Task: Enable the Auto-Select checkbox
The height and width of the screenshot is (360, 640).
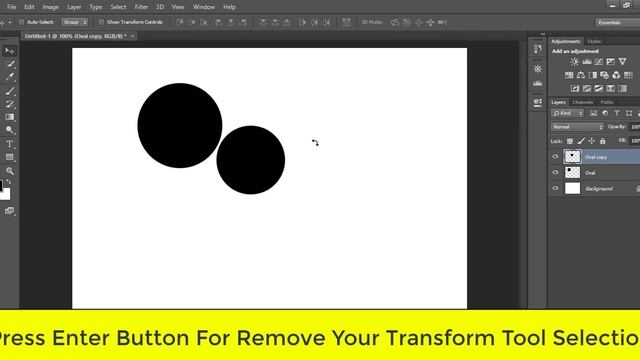Action: 22,22
